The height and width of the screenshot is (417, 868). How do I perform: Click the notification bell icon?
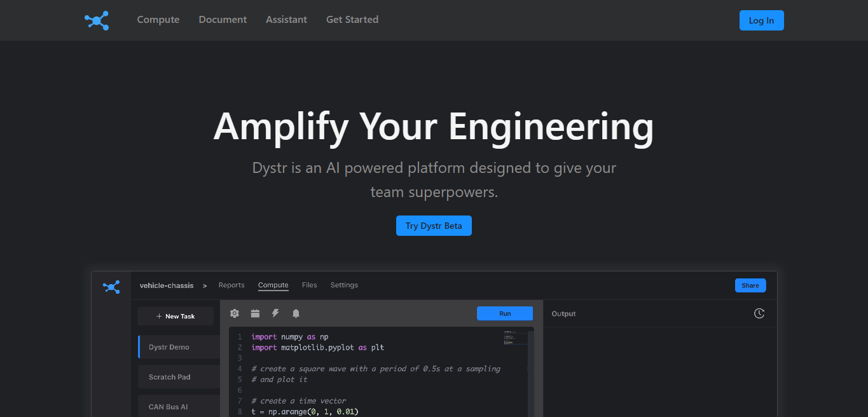click(296, 313)
